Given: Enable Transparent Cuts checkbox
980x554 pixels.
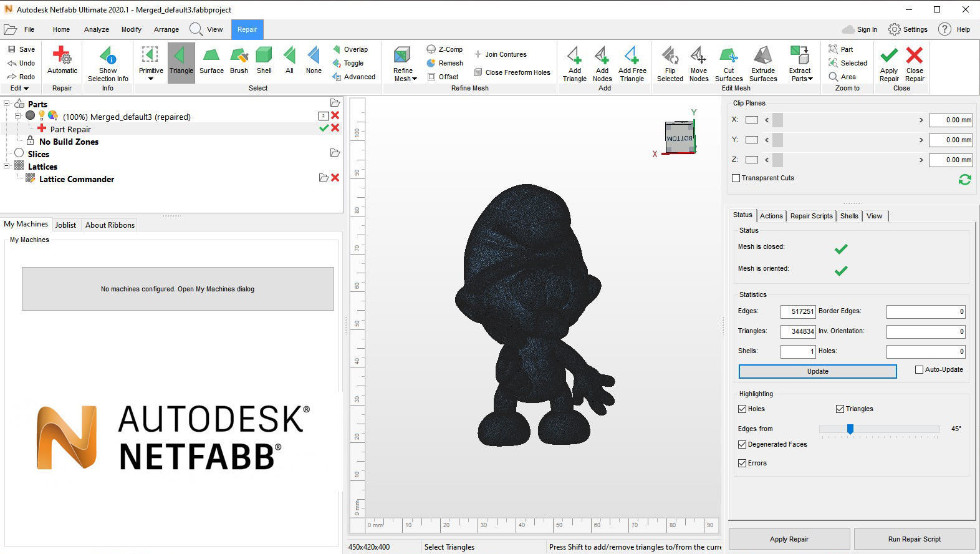Looking at the screenshot, I should click(736, 178).
